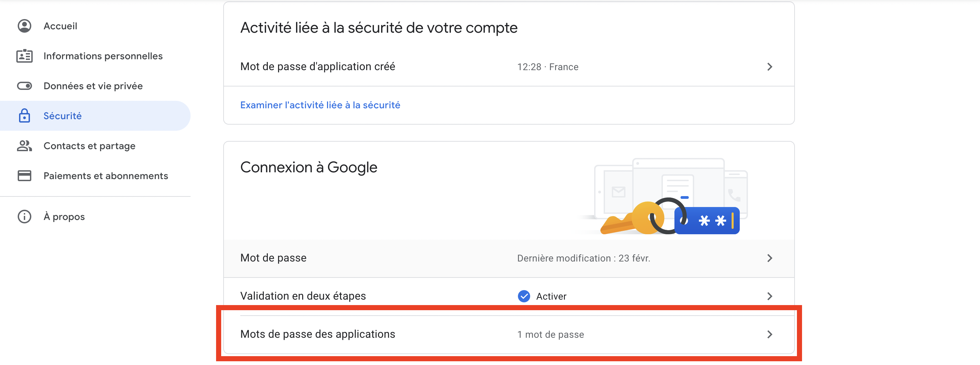This screenshot has width=980, height=365.
Task: Go to Informations personnelles section
Action: [103, 56]
